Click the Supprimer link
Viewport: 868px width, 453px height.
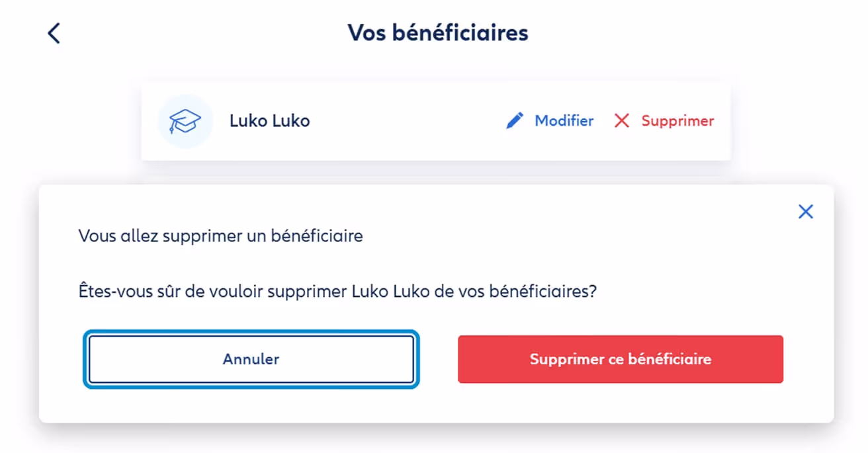point(677,120)
